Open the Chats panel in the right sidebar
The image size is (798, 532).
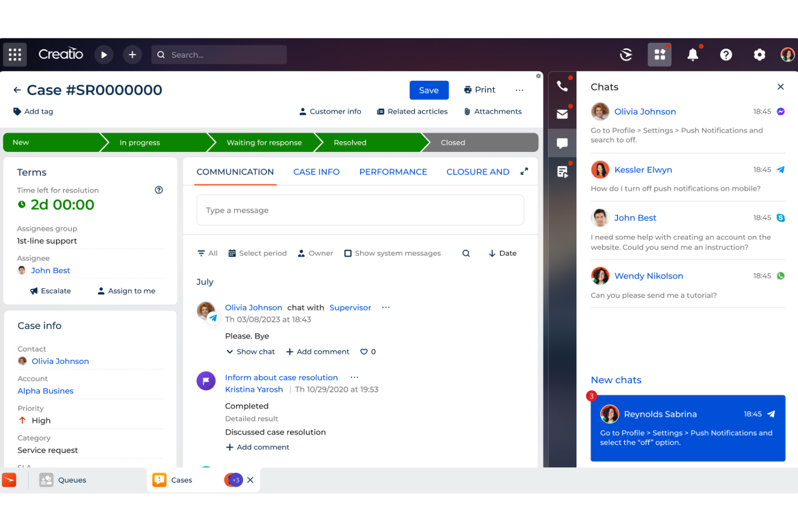[x=562, y=143]
